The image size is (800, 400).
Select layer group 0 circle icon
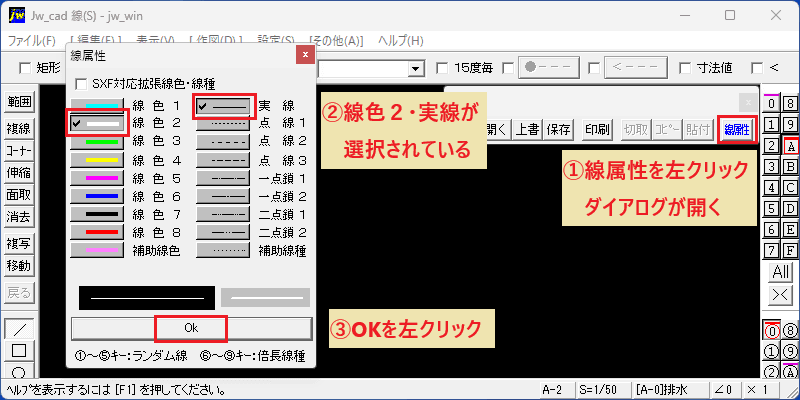(x=772, y=331)
